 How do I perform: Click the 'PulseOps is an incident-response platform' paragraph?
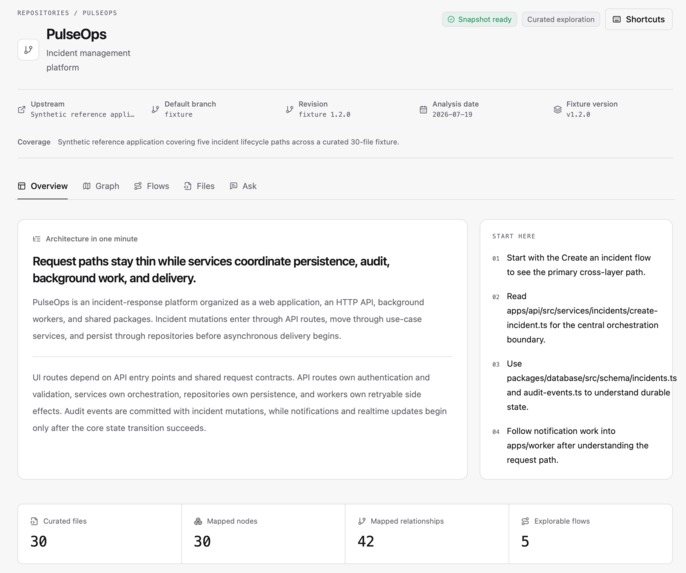click(x=228, y=319)
